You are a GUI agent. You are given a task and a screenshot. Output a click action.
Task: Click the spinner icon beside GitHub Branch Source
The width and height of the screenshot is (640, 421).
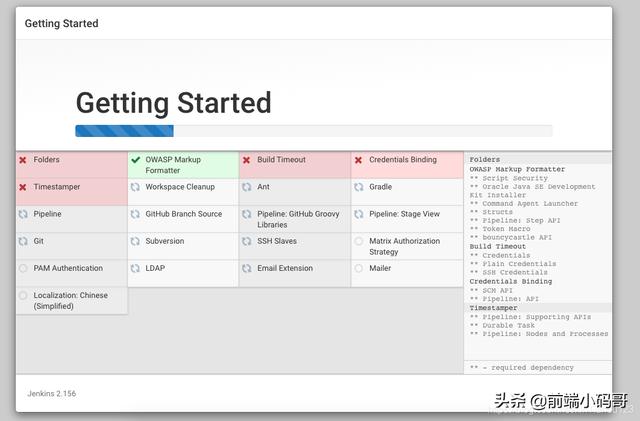coord(135,214)
